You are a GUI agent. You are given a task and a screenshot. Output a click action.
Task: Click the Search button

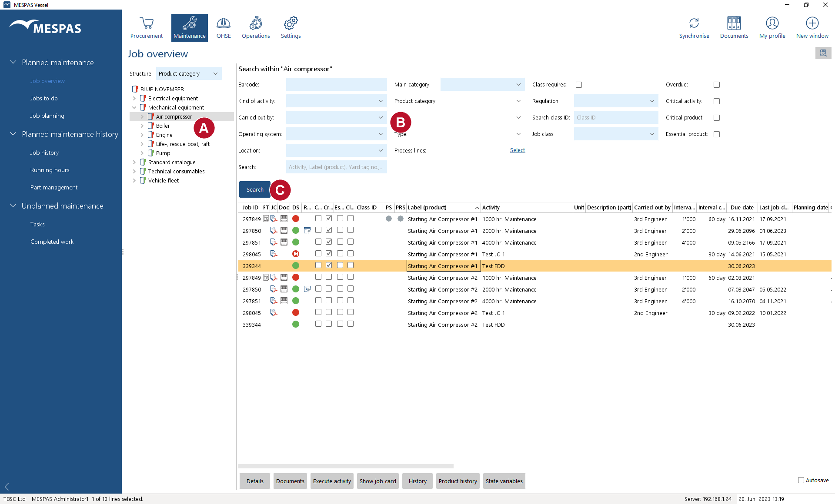pos(255,189)
